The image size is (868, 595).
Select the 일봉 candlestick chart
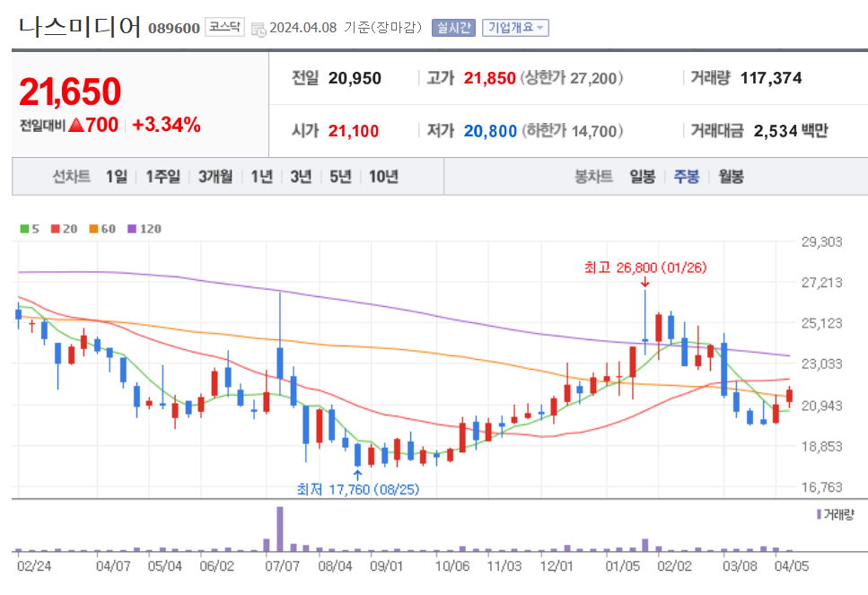(x=642, y=177)
